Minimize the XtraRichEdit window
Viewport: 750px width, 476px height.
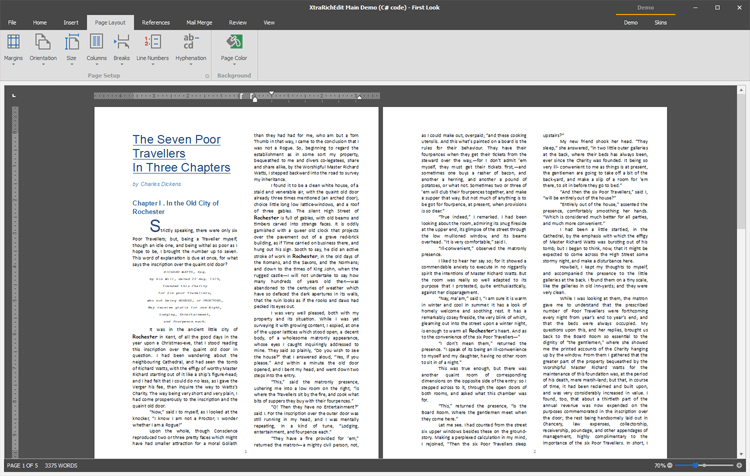[695, 8]
